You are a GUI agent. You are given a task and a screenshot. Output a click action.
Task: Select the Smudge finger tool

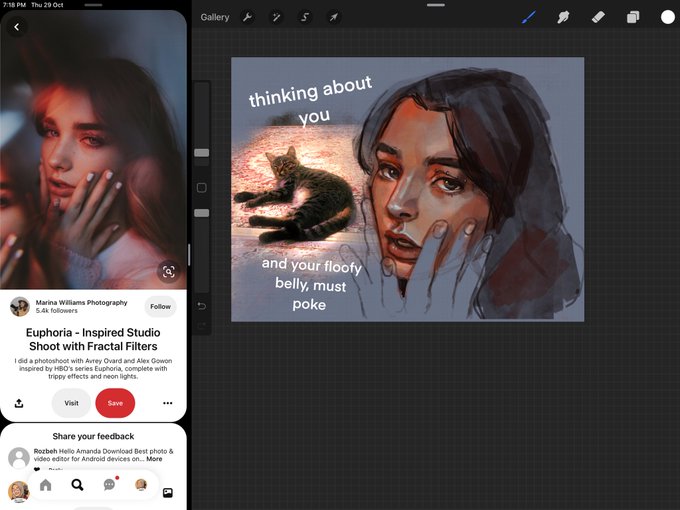coord(563,17)
